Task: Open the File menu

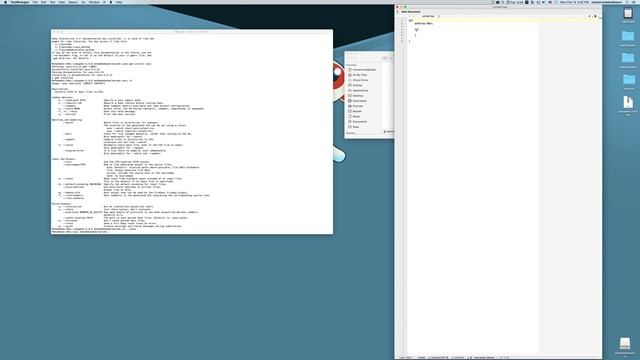Action: point(35,2)
